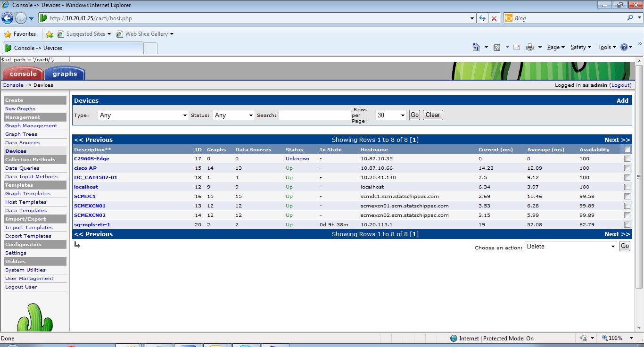Click the Clear filter button
The image size is (644, 347).
[x=433, y=115]
